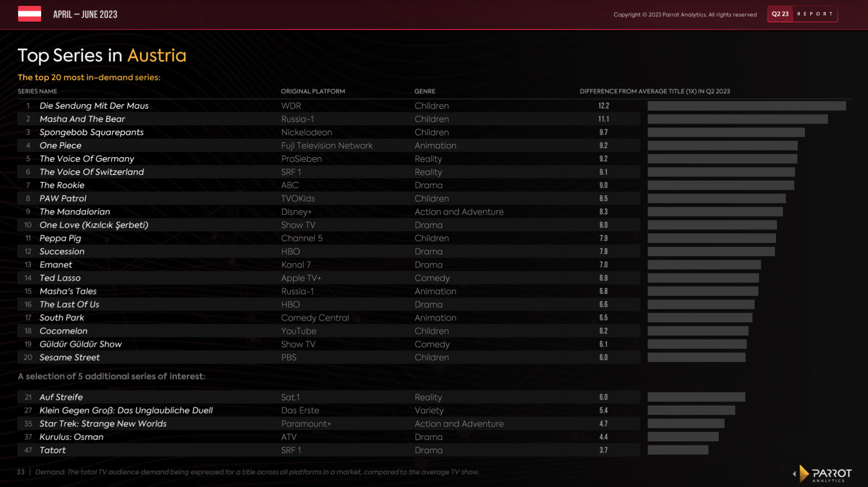Click the demand bar for Tatort
The image size is (868, 487).
pyautogui.click(x=678, y=450)
